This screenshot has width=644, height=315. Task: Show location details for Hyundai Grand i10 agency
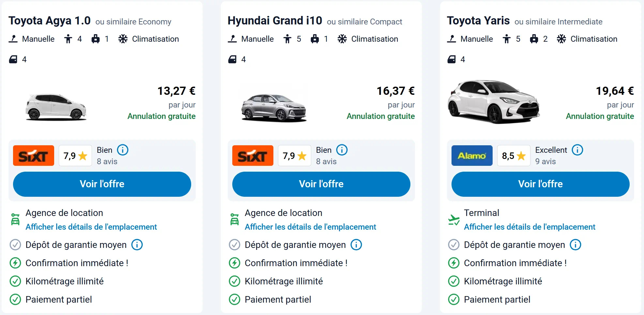click(311, 227)
